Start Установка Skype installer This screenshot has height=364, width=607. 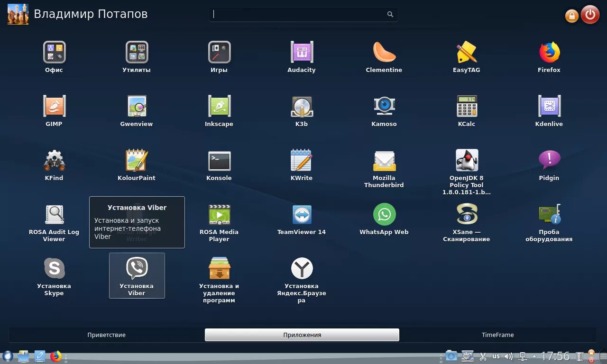coord(54,276)
